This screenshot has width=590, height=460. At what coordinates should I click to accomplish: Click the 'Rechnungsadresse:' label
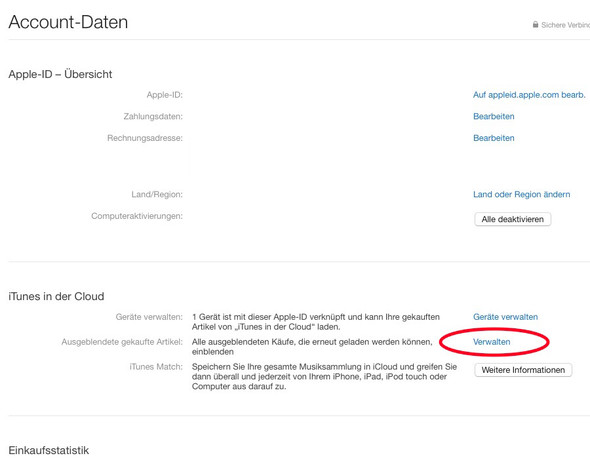click(145, 138)
